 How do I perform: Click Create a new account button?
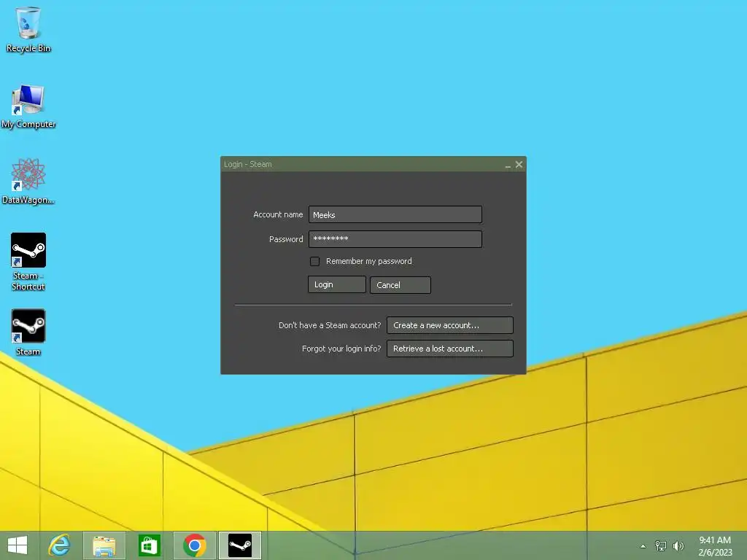(449, 325)
